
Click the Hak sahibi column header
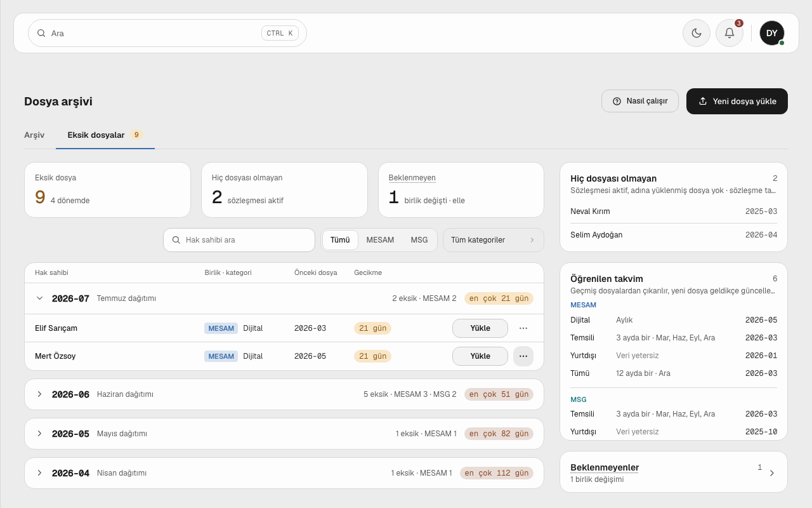pos(51,272)
